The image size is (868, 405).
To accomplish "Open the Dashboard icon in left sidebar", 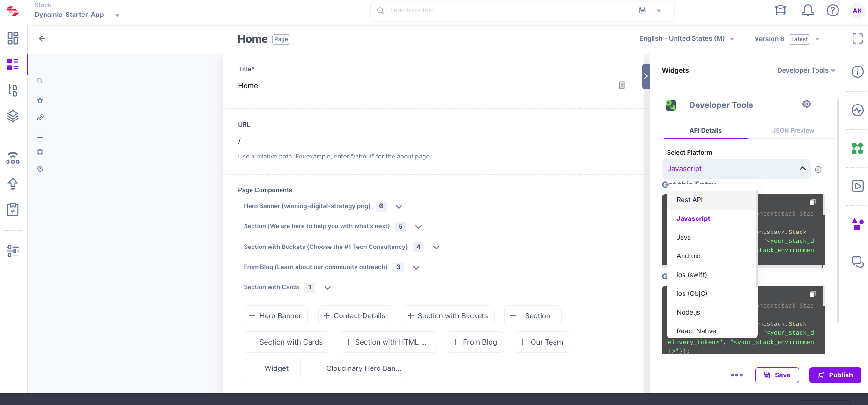I will pyautogui.click(x=13, y=38).
